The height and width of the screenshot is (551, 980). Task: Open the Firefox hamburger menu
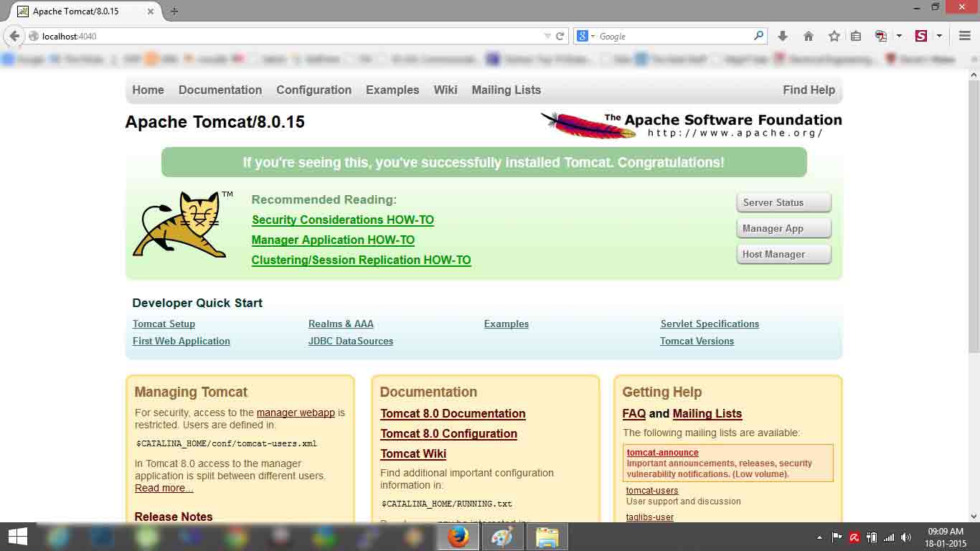(x=965, y=36)
